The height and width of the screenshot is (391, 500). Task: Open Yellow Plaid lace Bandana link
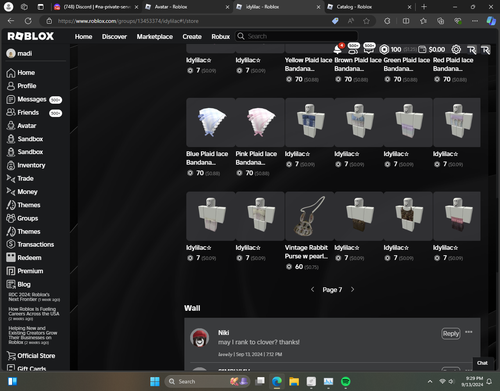click(308, 64)
